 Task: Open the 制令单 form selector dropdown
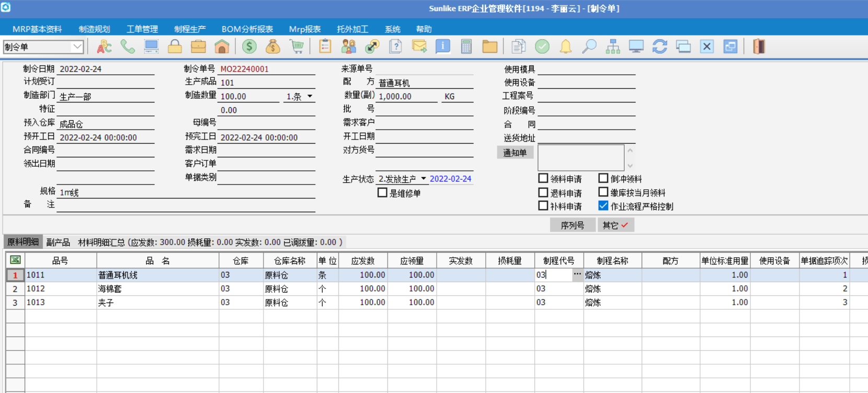point(77,47)
